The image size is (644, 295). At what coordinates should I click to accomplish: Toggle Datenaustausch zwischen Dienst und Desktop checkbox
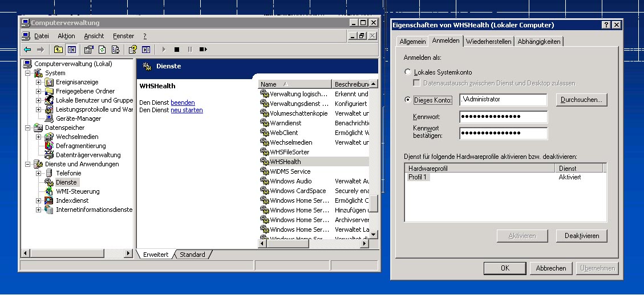coord(417,83)
